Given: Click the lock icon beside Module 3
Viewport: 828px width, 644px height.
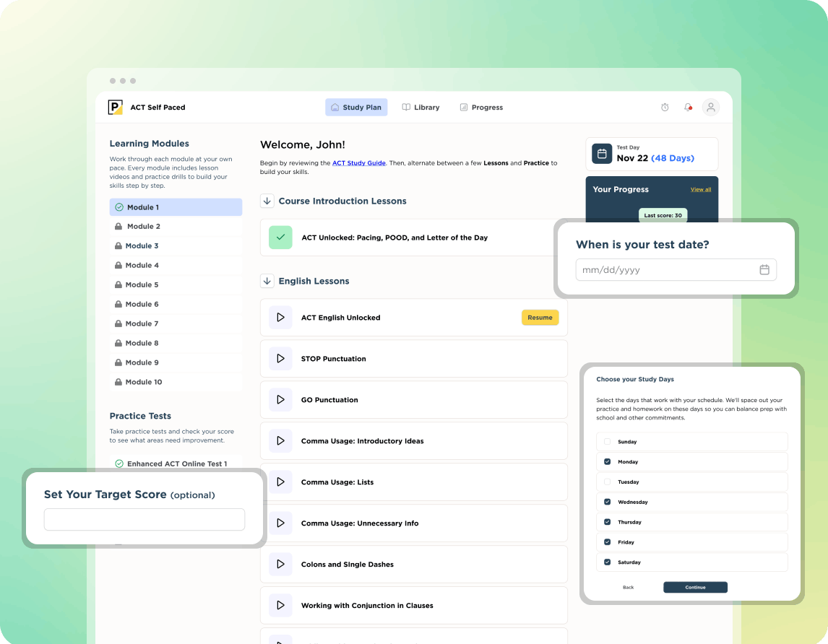Looking at the screenshot, I should point(118,245).
